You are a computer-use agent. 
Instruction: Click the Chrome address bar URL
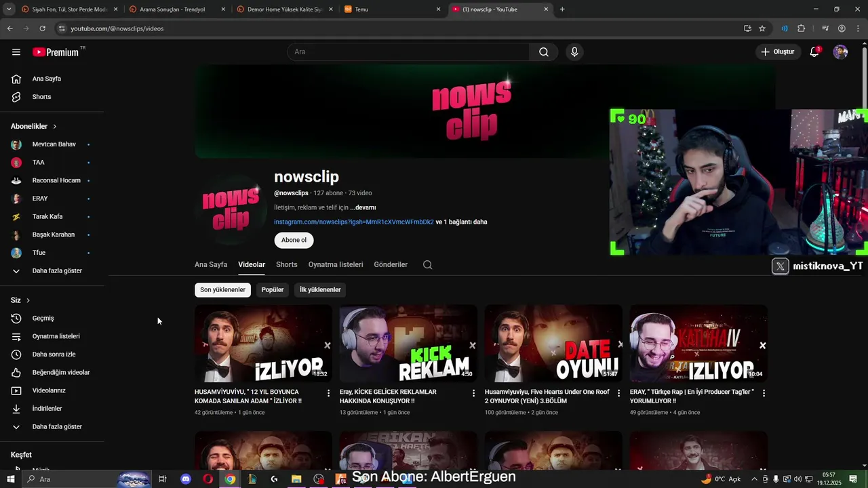[x=117, y=28]
